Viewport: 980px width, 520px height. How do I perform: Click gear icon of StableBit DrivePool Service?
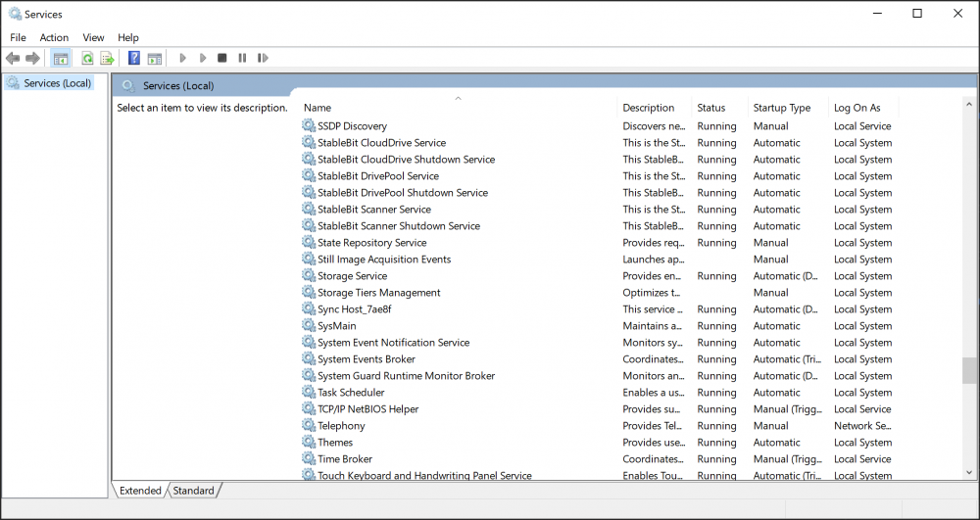tap(309, 175)
